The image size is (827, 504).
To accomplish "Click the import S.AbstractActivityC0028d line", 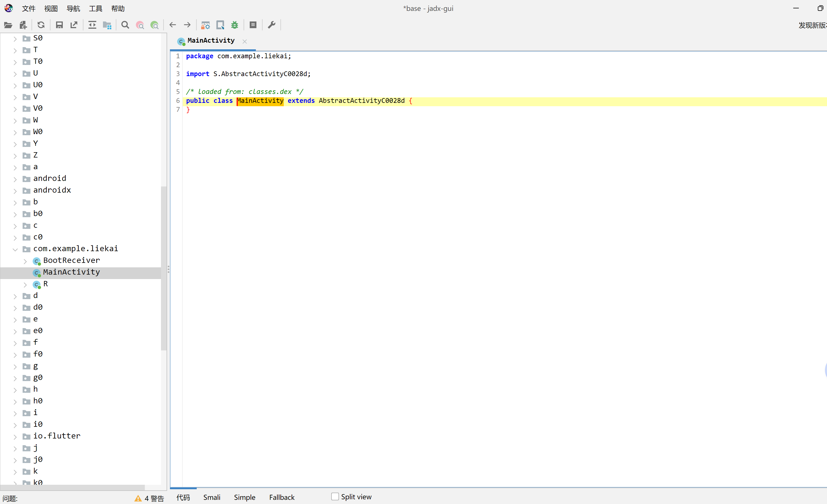I will (x=248, y=74).
